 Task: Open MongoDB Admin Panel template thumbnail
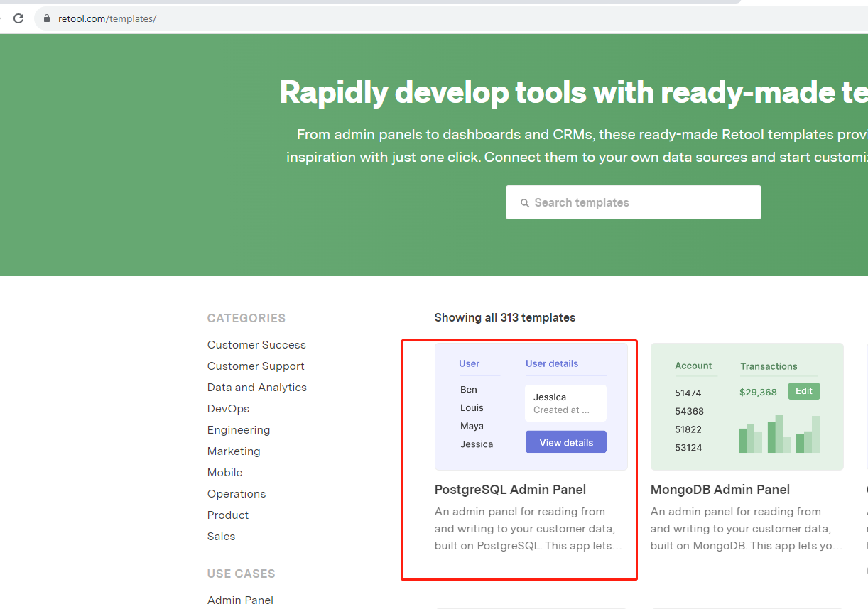(x=747, y=407)
